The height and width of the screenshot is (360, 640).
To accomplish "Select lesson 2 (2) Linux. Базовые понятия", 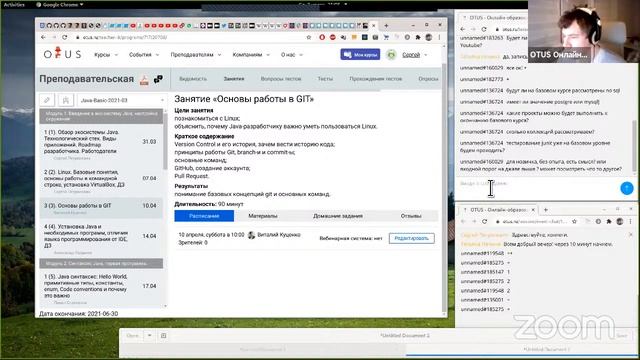I will 101,181.
